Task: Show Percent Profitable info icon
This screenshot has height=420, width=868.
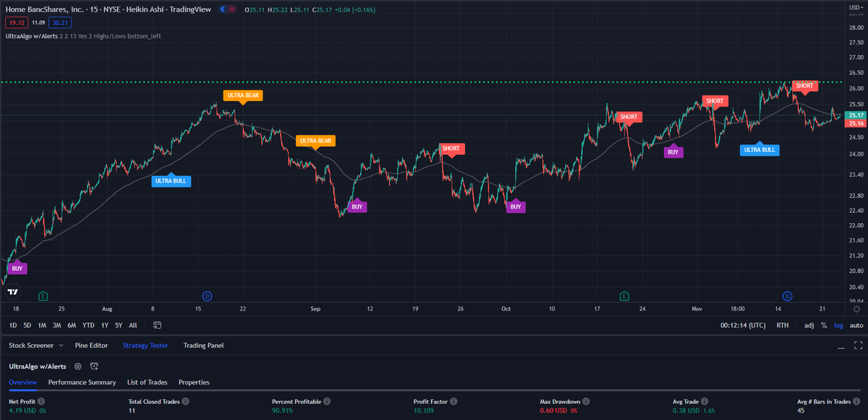Action: [327, 401]
